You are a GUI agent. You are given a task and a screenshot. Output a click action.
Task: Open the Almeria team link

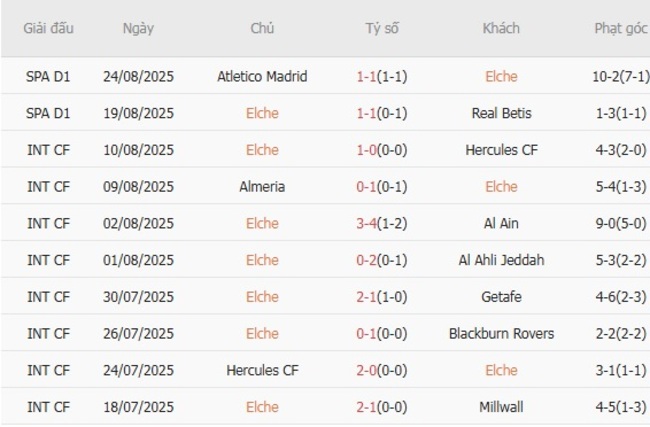pos(262,186)
